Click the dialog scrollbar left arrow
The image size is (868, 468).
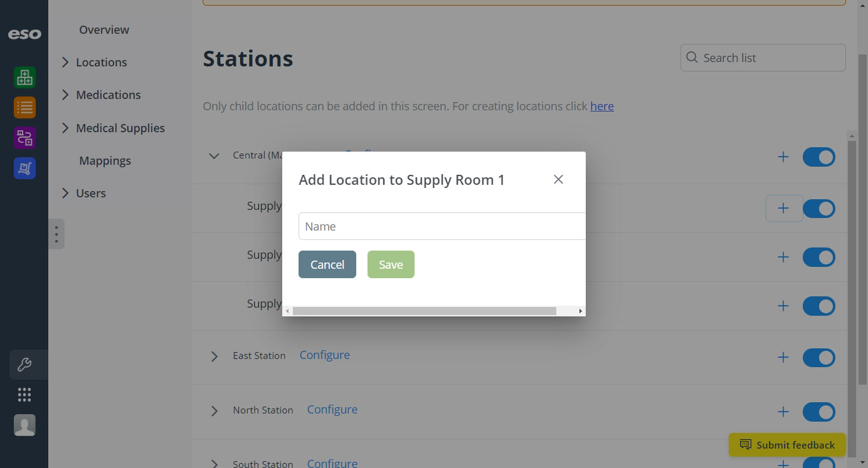(x=288, y=311)
